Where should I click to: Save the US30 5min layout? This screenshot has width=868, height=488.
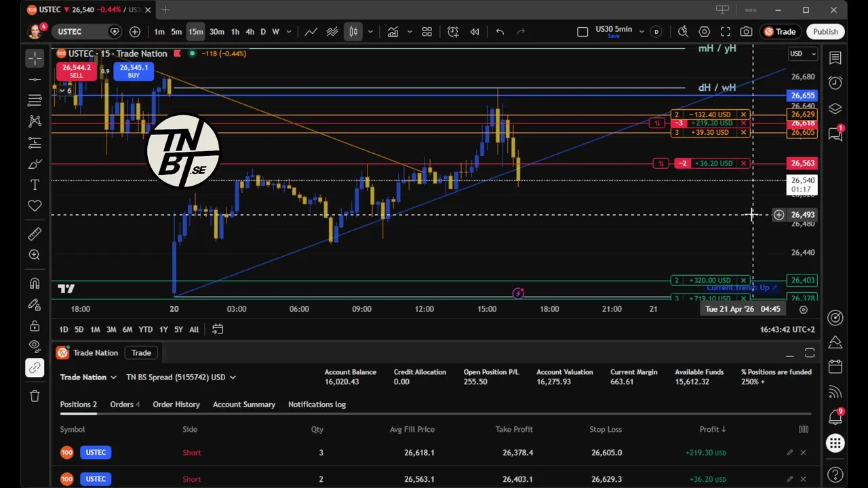(613, 36)
